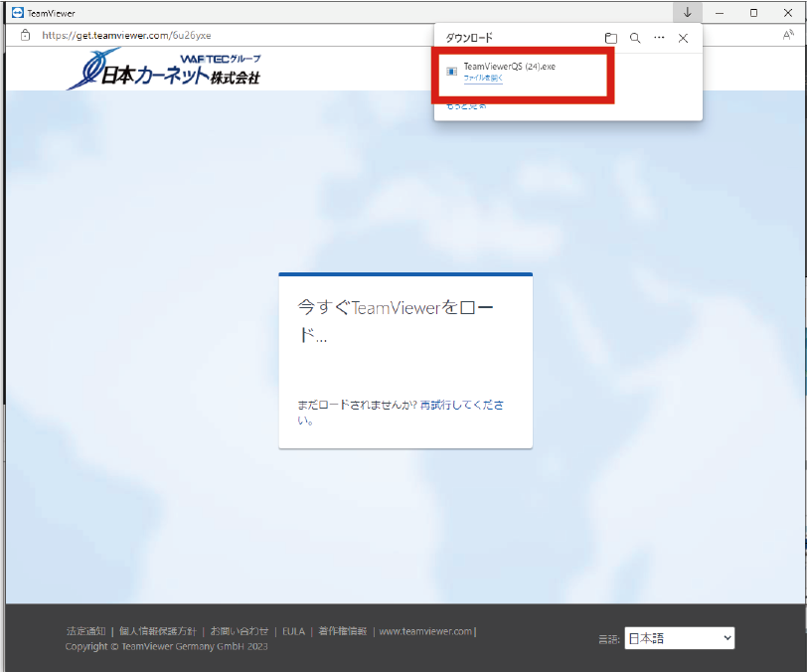
Task: Visit the www.teamviewer.com footer link
Action: click(x=425, y=631)
